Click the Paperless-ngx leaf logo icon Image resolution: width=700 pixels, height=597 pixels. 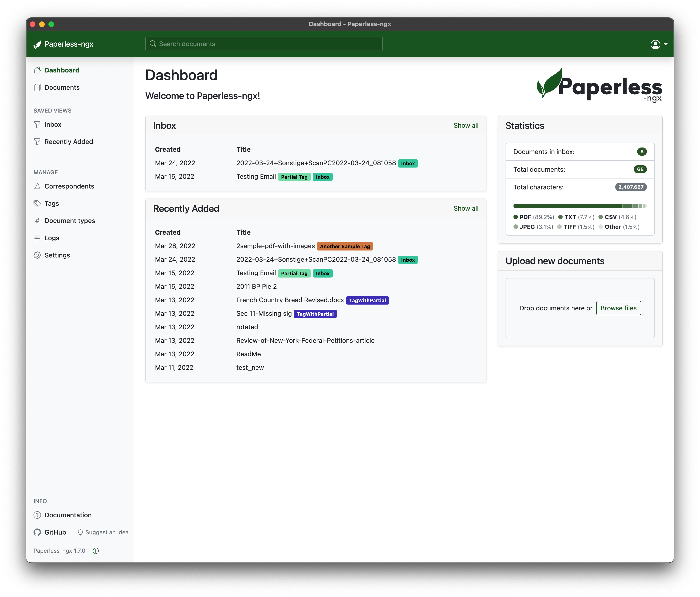coord(37,44)
